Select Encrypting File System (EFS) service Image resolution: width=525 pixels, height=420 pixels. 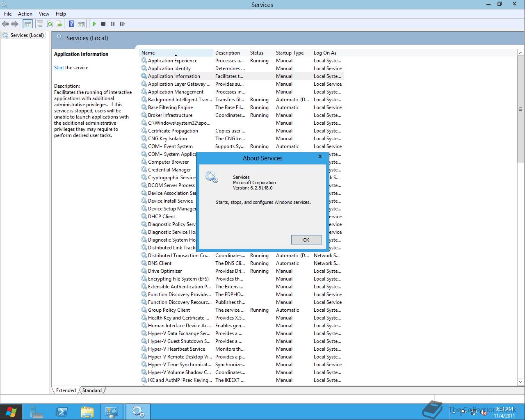242,279
